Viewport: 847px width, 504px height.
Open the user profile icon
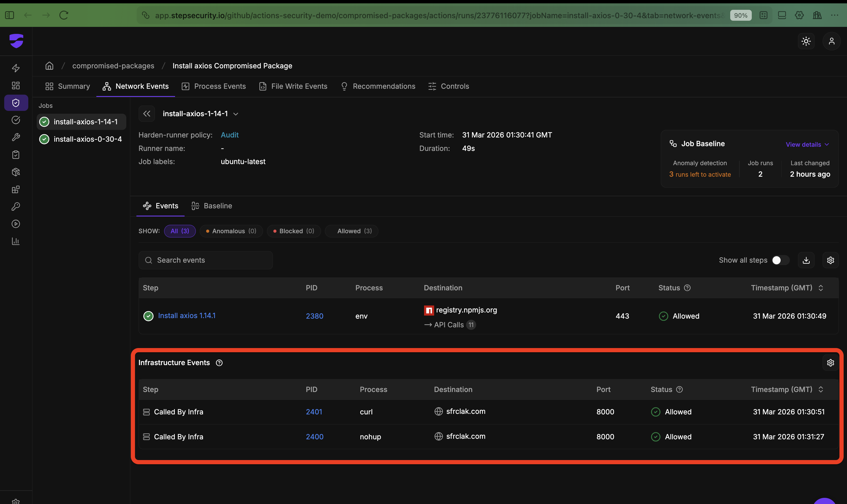click(831, 41)
